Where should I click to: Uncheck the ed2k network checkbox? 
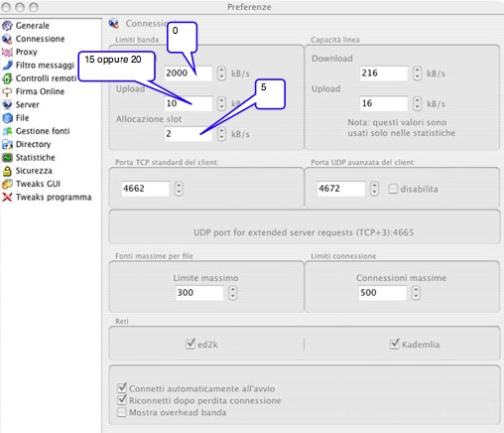pos(190,344)
